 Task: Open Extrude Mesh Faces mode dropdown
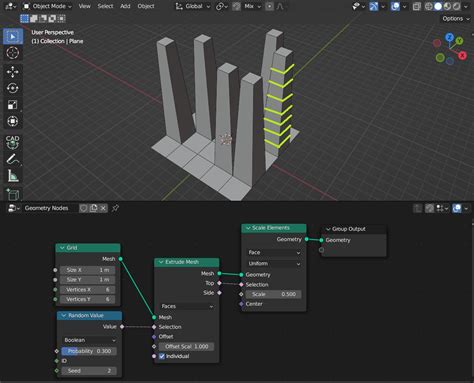click(187, 306)
